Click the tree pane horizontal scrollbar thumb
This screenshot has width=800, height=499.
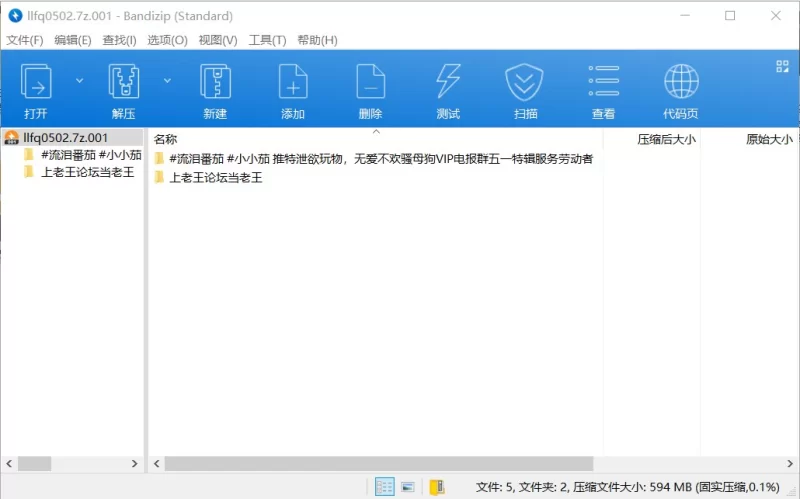pyautogui.click(x=35, y=463)
